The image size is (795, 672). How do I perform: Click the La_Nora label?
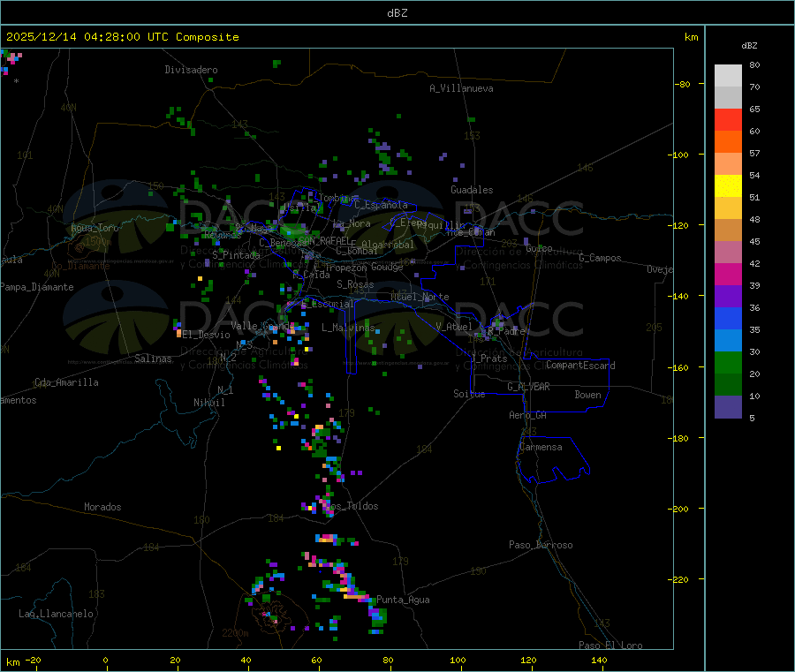352,223
